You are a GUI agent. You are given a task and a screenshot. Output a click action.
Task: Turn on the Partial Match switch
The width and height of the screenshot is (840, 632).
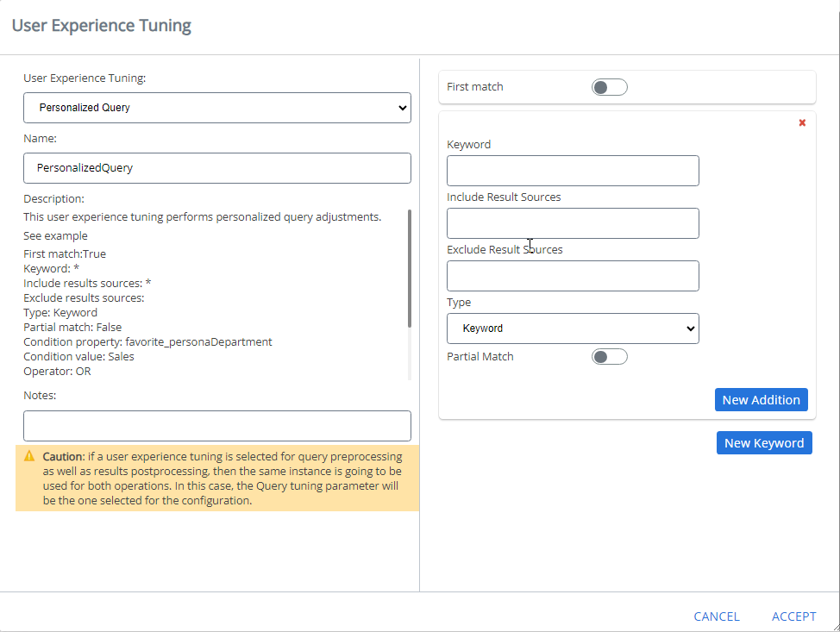[x=609, y=357]
